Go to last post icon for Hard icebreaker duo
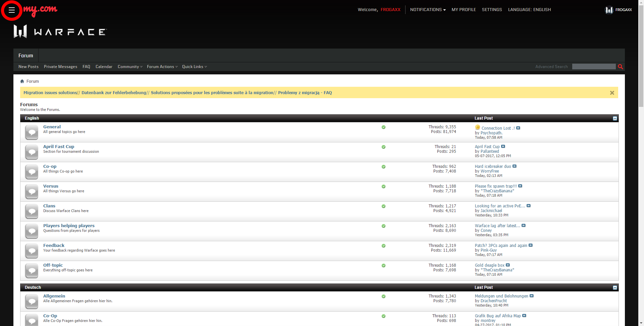 tap(515, 166)
